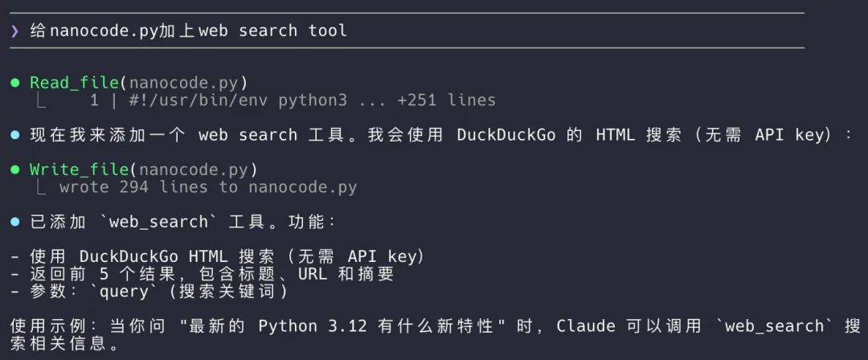This screenshot has width=868, height=360.
Task: Click the `query` parameter text
Action: 125,291
